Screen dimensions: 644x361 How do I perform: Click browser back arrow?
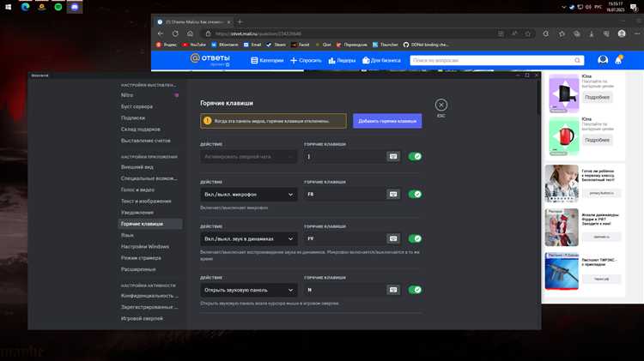coord(161,33)
